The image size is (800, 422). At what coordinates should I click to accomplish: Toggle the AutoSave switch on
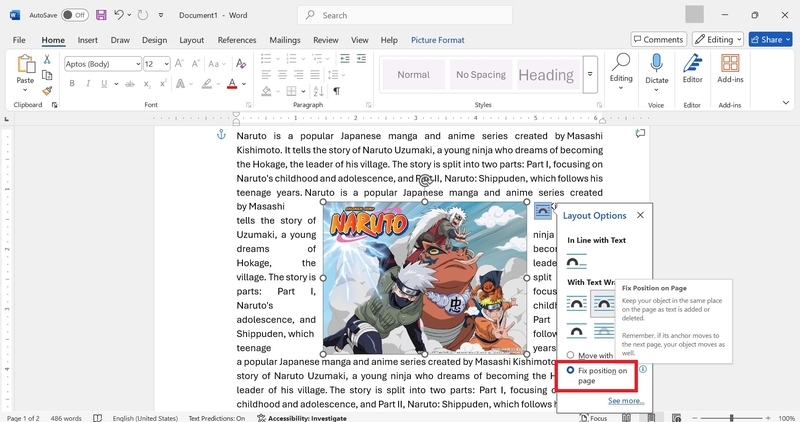click(x=74, y=15)
